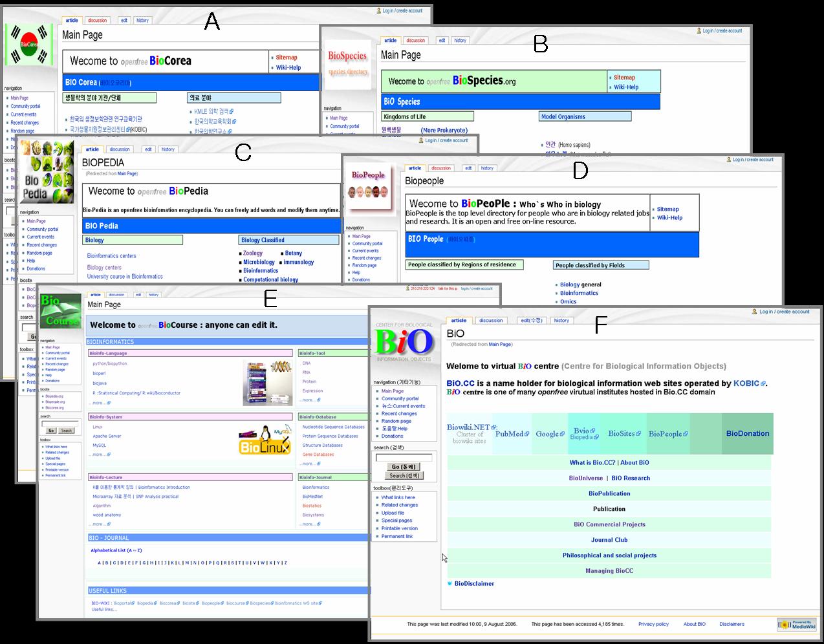824x644 pixels.
Task: Click the Search (검색) button
Action: [406, 475]
